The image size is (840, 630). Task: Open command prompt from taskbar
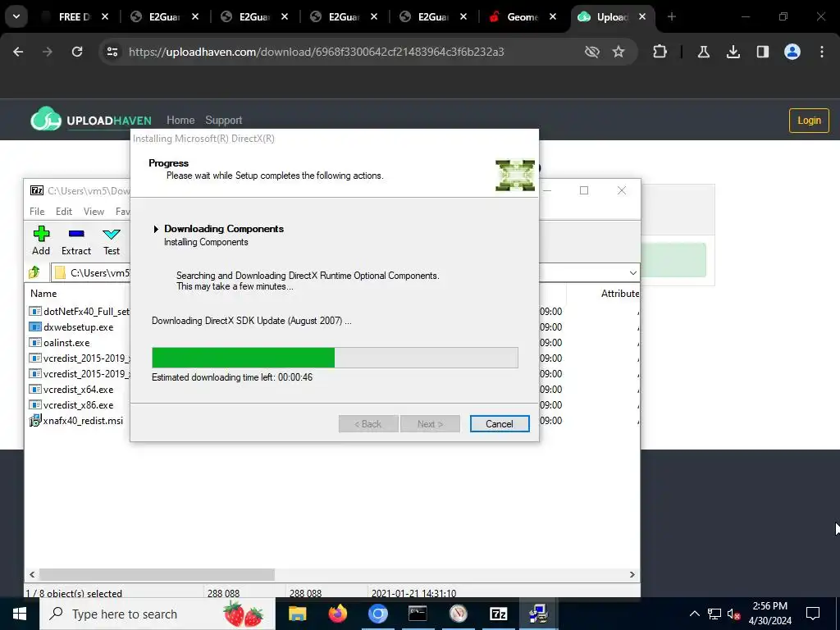[x=418, y=614]
